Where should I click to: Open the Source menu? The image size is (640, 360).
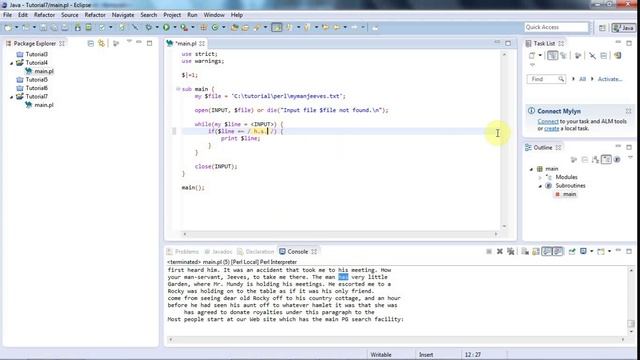point(70,15)
